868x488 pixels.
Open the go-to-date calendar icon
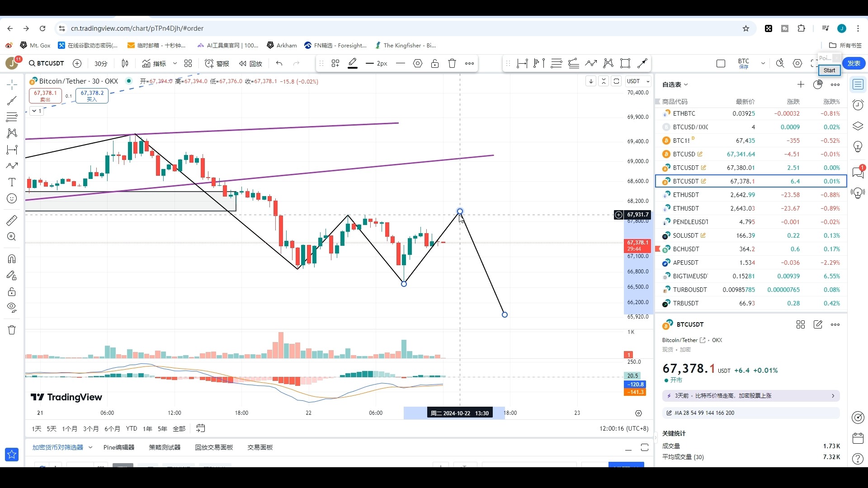(201, 428)
